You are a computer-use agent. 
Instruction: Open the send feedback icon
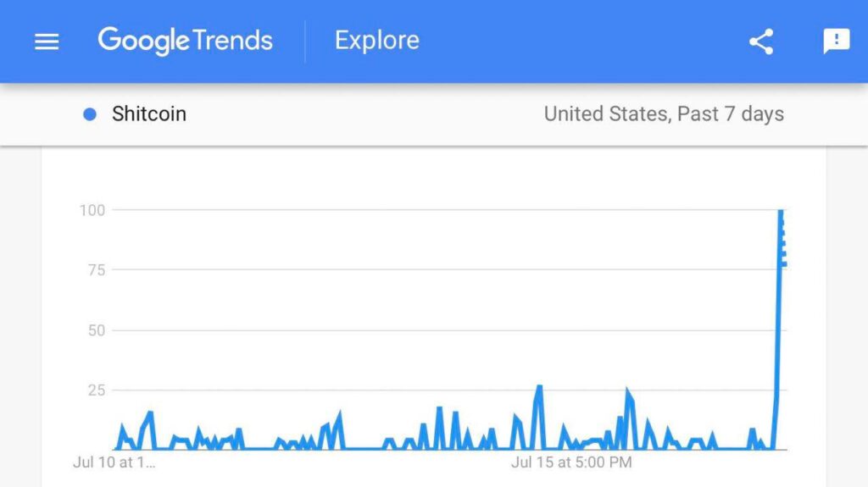[x=836, y=42]
